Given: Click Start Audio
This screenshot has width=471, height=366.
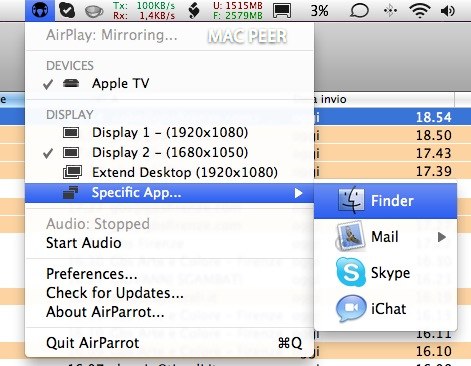Looking at the screenshot, I should coord(84,243).
